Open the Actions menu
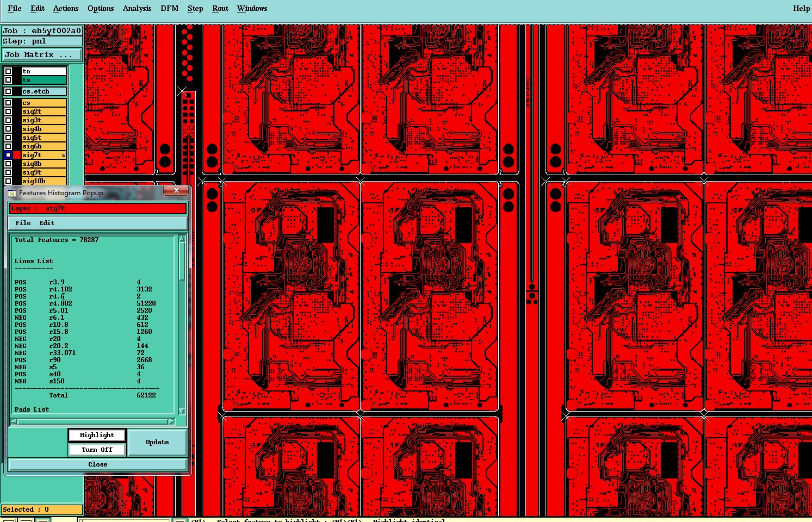The image size is (812, 522). 66,8
